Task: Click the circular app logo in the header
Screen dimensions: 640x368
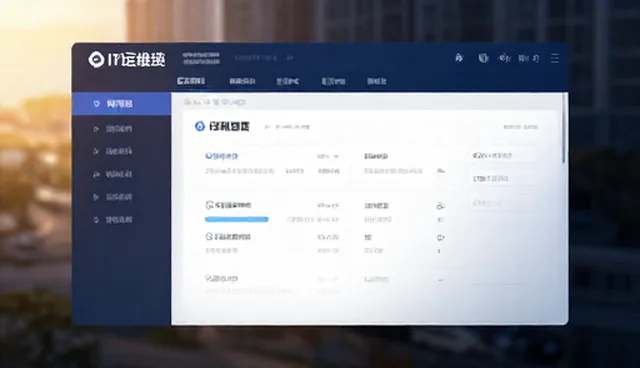Action: 96,60
